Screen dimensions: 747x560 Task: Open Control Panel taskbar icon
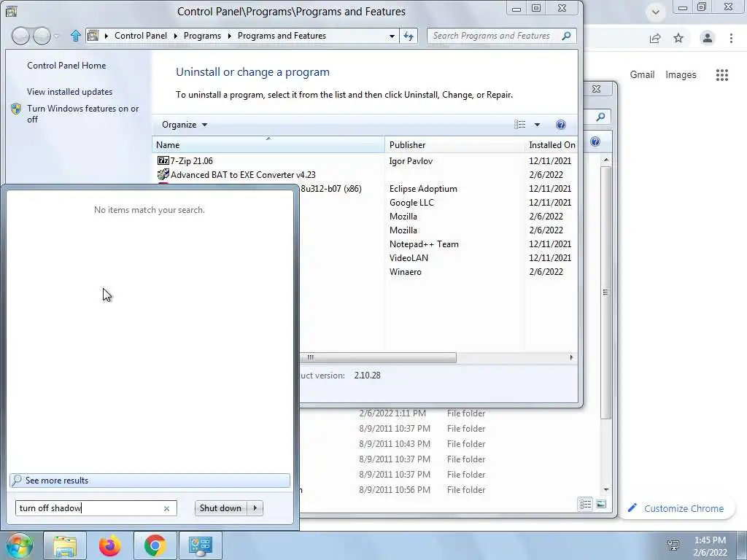[x=200, y=545]
